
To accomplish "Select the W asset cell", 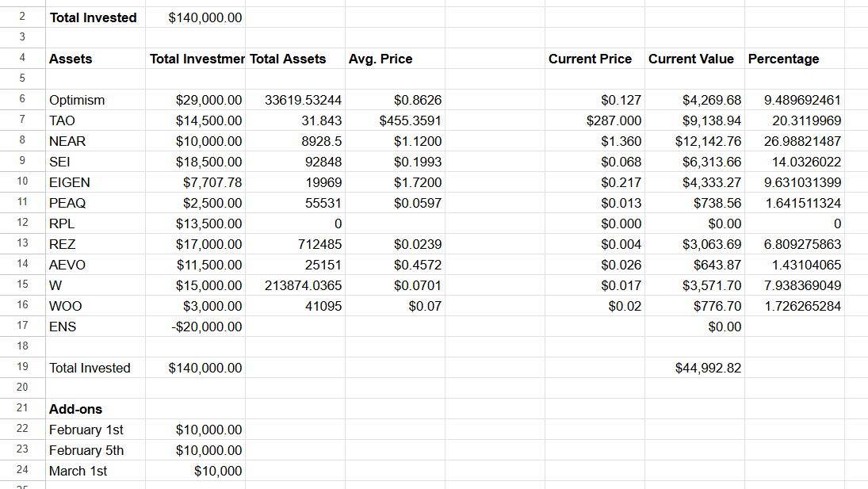I will click(95, 285).
